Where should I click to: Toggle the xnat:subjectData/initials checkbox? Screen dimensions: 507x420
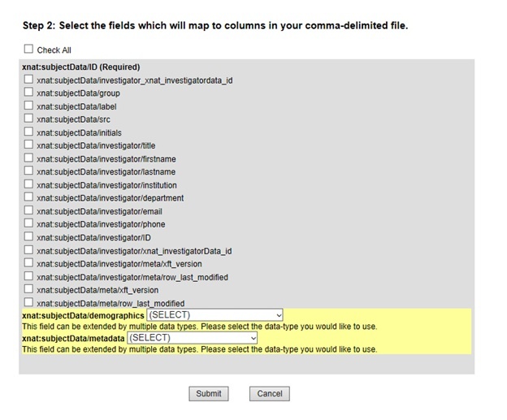point(29,132)
